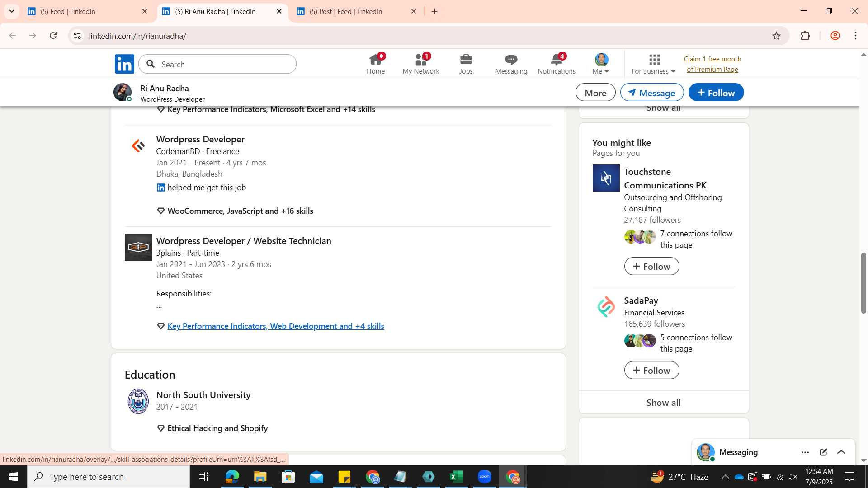Open the More actions button
The height and width of the screenshot is (488, 868).
tap(595, 93)
